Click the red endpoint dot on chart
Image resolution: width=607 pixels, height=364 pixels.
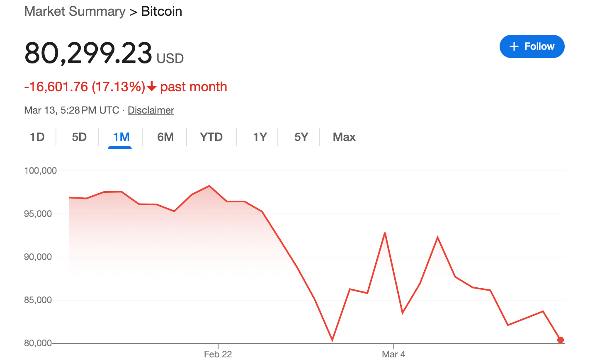click(561, 340)
